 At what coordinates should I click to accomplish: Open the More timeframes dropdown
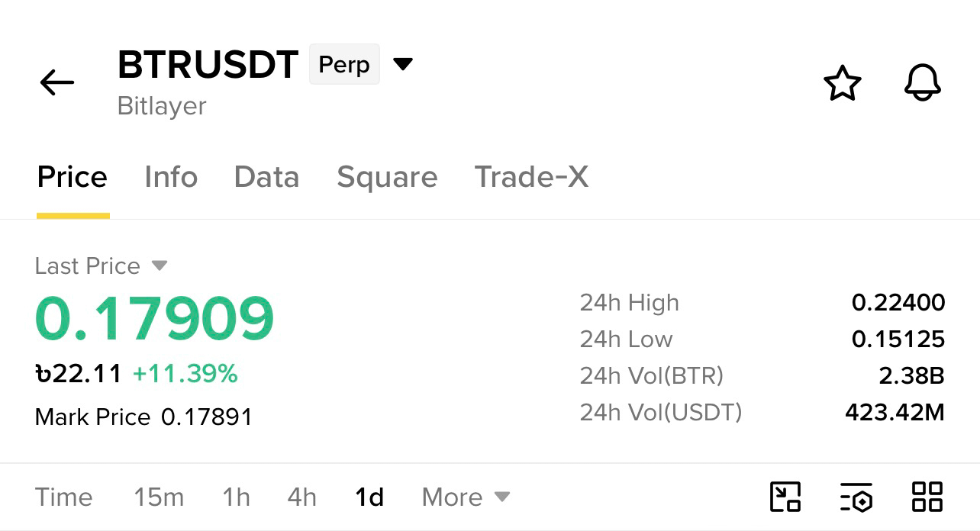(466, 497)
